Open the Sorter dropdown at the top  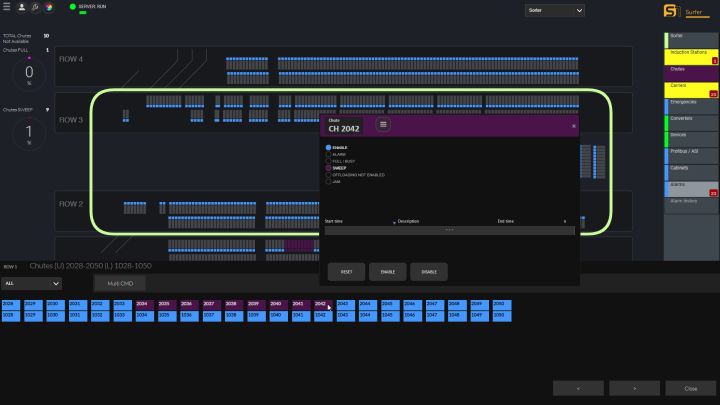coord(555,10)
